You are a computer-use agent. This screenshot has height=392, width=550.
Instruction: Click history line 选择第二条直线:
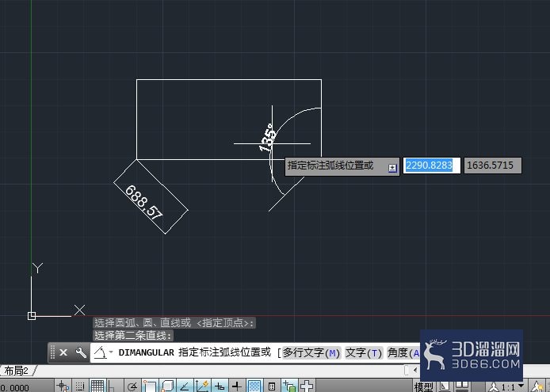point(133,336)
